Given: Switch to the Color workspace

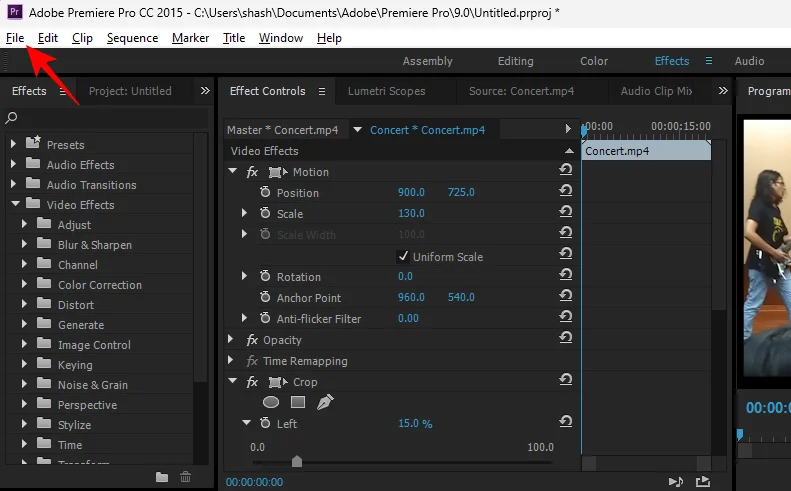Looking at the screenshot, I should [593, 61].
